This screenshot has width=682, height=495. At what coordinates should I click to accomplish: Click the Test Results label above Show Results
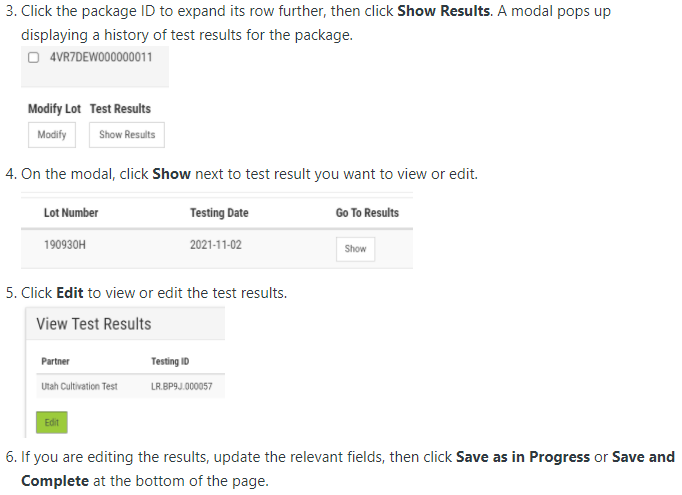pyautogui.click(x=120, y=108)
